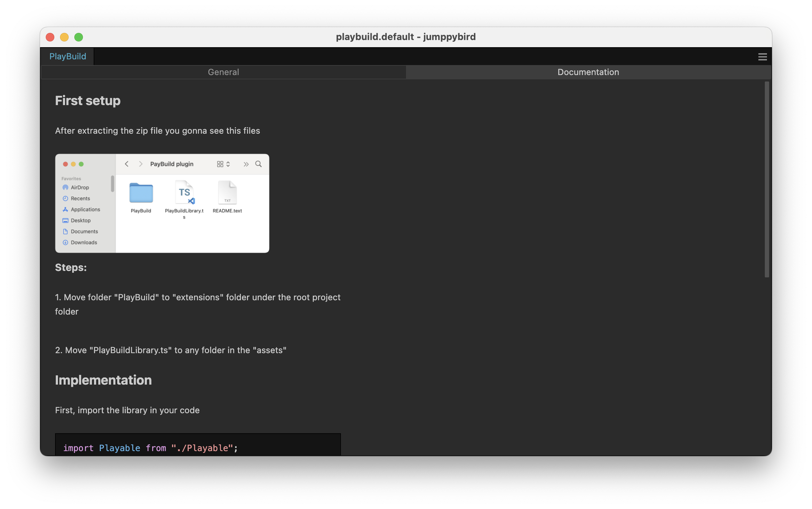812x509 pixels.
Task: Click the green zoom window button
Action: (79, 37)
